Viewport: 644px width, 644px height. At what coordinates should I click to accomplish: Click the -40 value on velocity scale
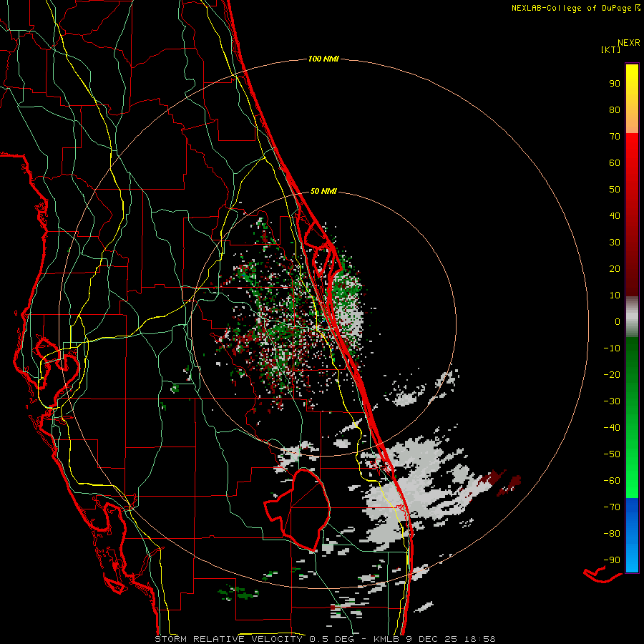click(x=612, y=428)
